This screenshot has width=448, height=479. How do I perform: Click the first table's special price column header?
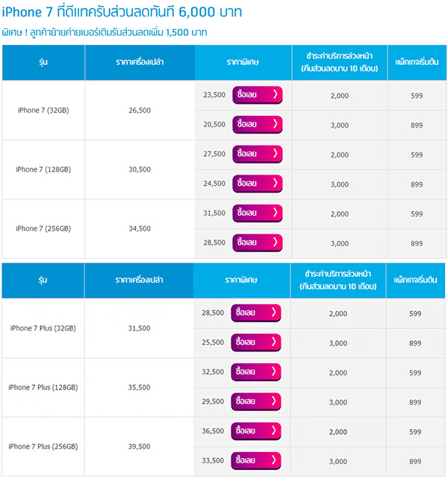tap(243, 62)
